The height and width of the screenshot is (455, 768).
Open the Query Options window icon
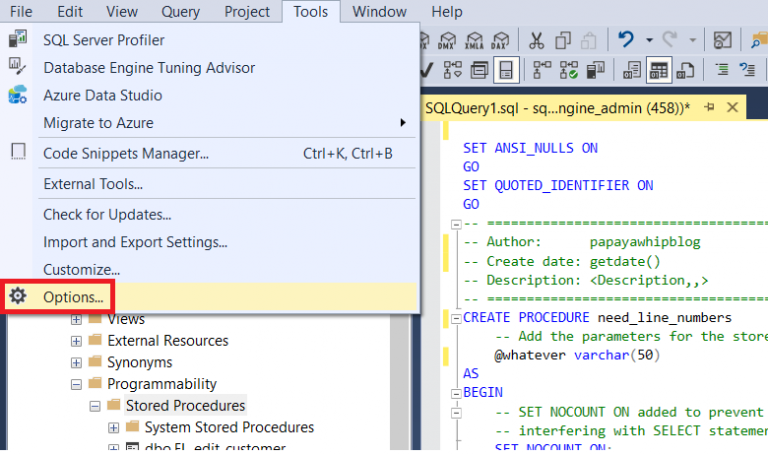coord(479,71)
